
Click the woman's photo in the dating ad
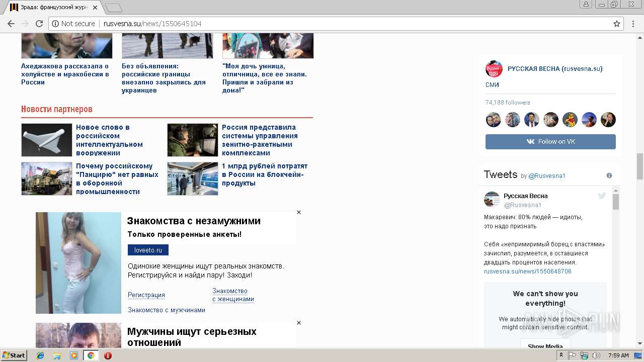point(78,263)
